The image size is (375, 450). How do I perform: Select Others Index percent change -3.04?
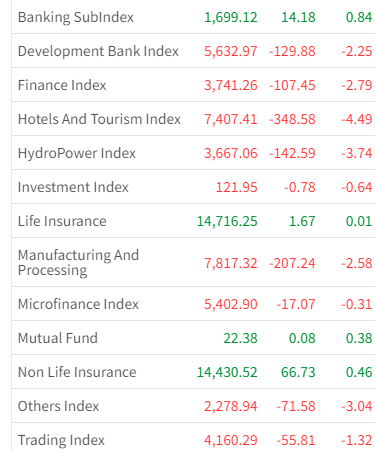(356, 407)
